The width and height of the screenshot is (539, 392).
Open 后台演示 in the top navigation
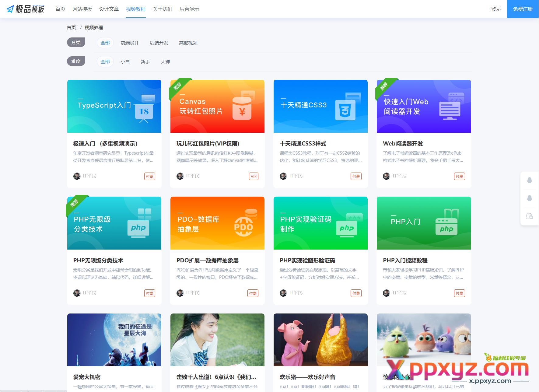coord(189,9)
